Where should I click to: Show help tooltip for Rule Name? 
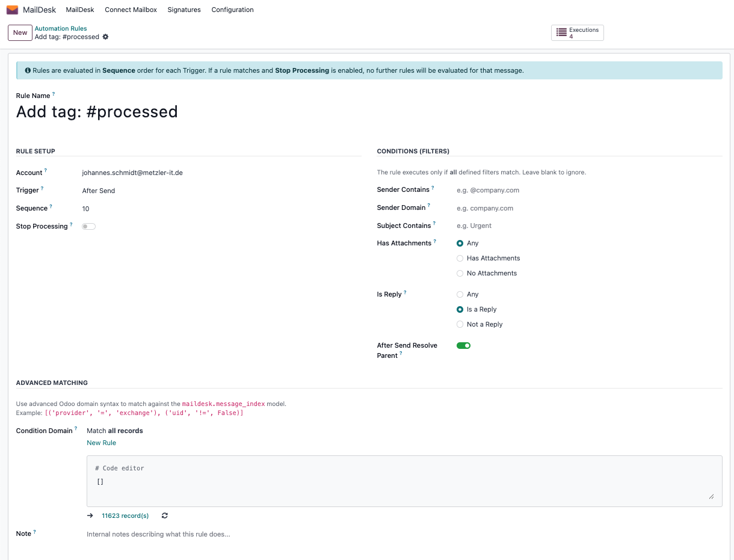point(54,94)
